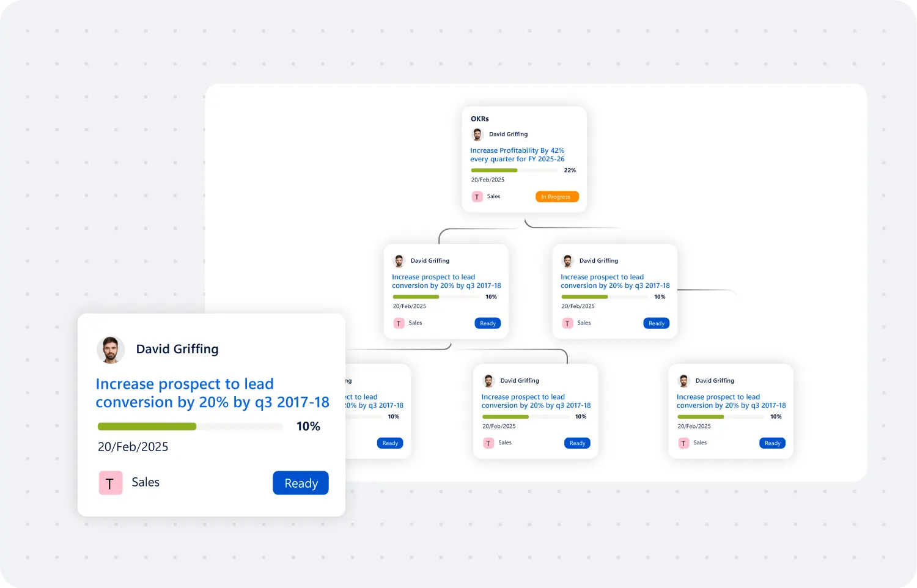Click the avatar on the second-row right card
This screenshot has width=917, height=588.
[568, 261]
